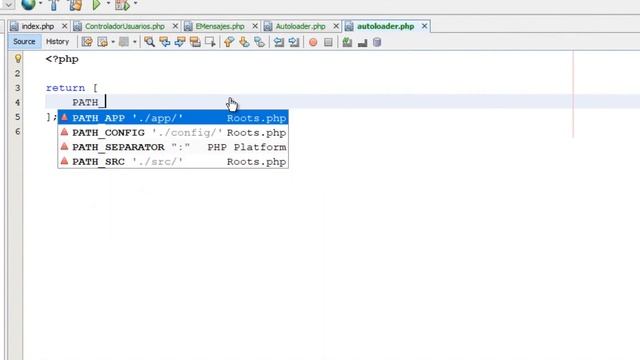Stop macro recording with the square icon

[x=328, y=42]
